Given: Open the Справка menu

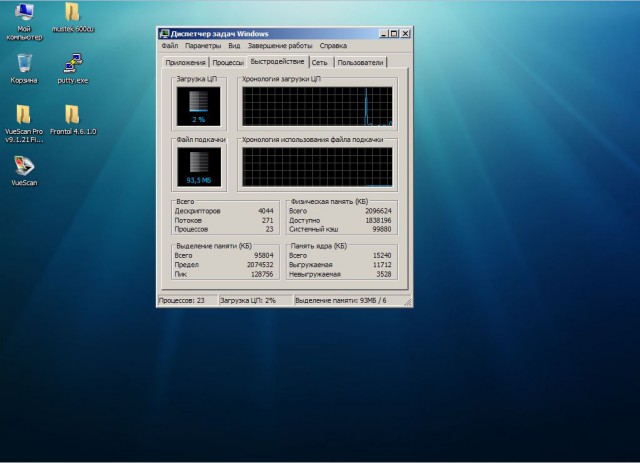Looking at the screenshot, I should (333, 46).
